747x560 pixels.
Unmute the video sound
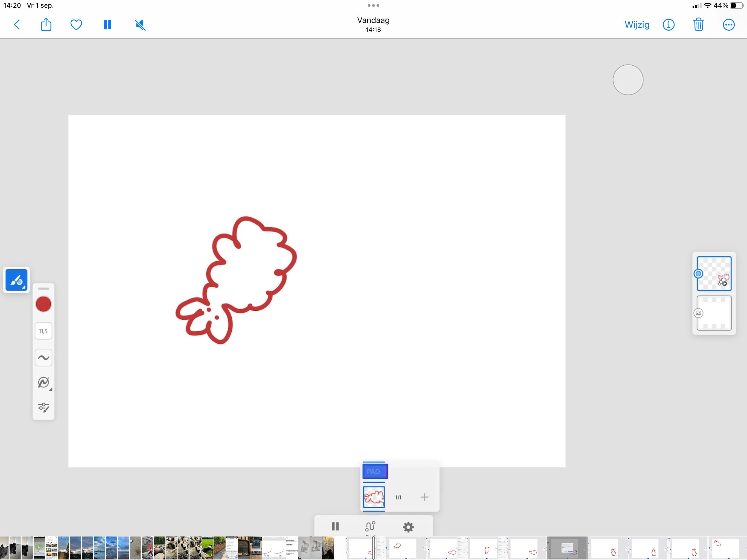coord(140,25)
